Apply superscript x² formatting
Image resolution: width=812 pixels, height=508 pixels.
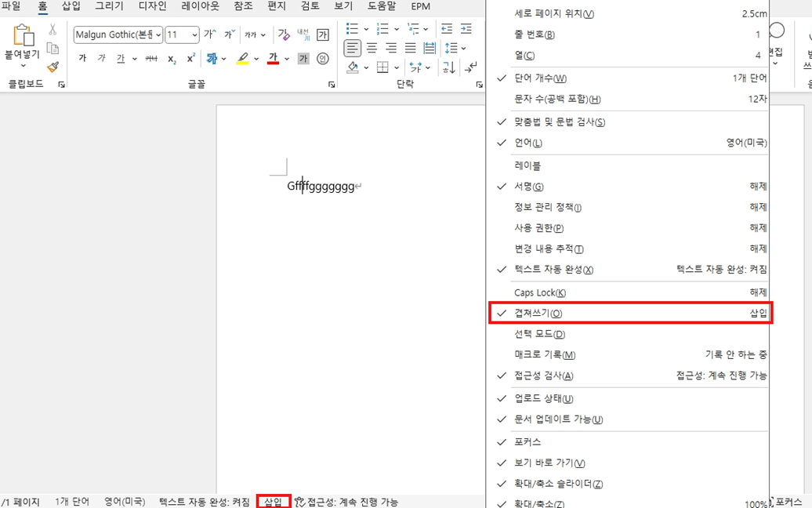[x=191, y=58]
